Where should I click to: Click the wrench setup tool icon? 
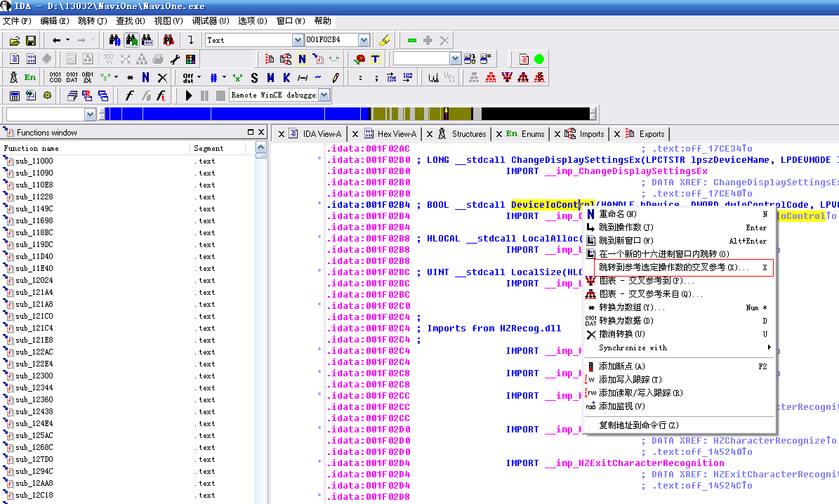pyautogui.click(x=175, y=59)
